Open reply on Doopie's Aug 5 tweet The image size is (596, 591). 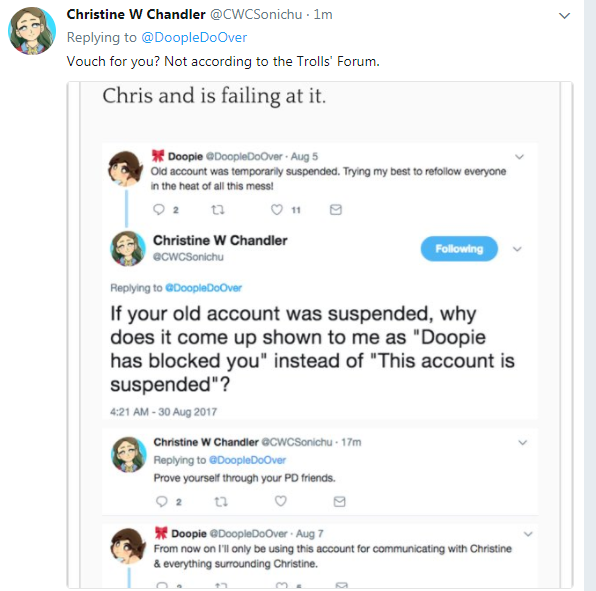159,209
